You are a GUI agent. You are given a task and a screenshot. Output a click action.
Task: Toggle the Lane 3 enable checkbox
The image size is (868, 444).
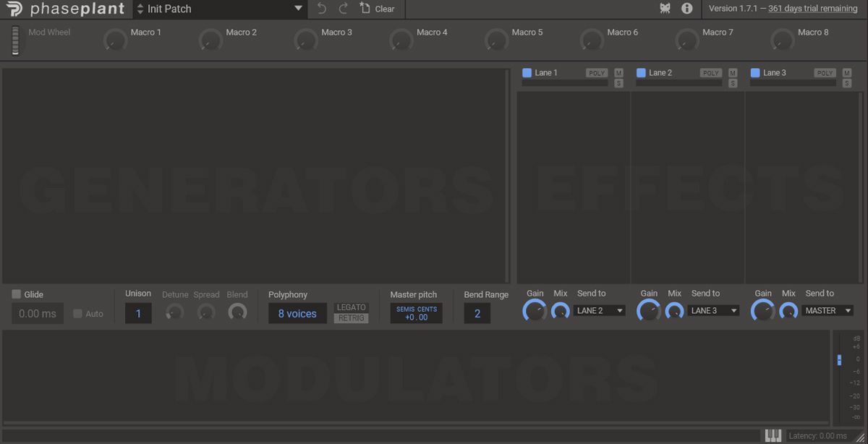755,73
